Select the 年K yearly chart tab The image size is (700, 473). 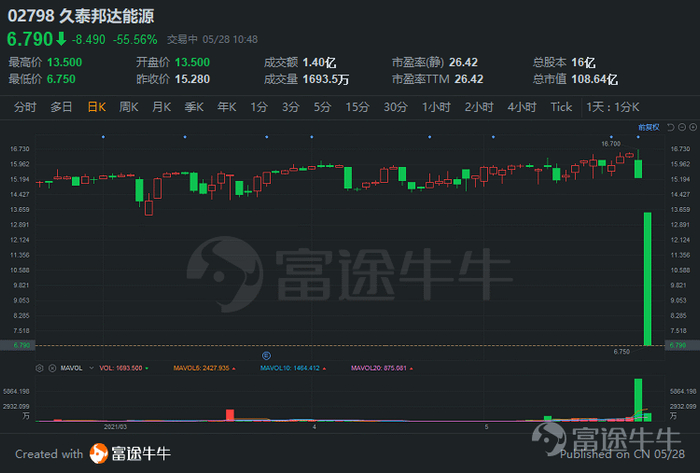tap(227, 107)
